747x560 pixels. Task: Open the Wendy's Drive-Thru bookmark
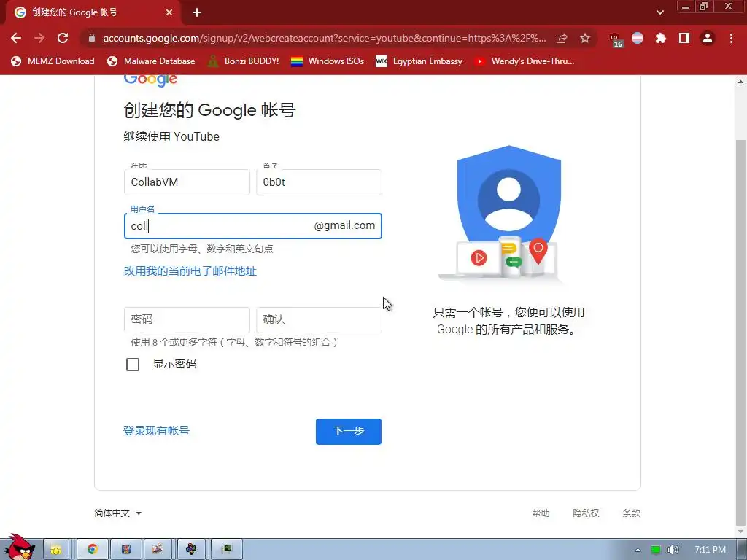(525, 61)
